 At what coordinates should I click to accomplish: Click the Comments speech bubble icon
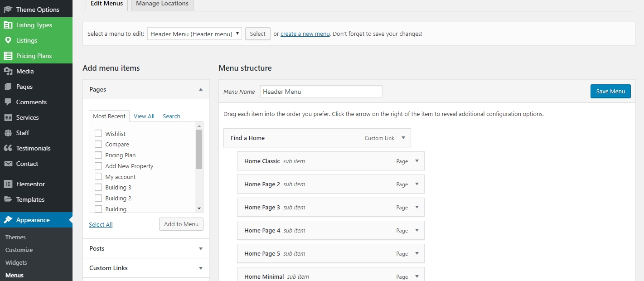[8, 102]
